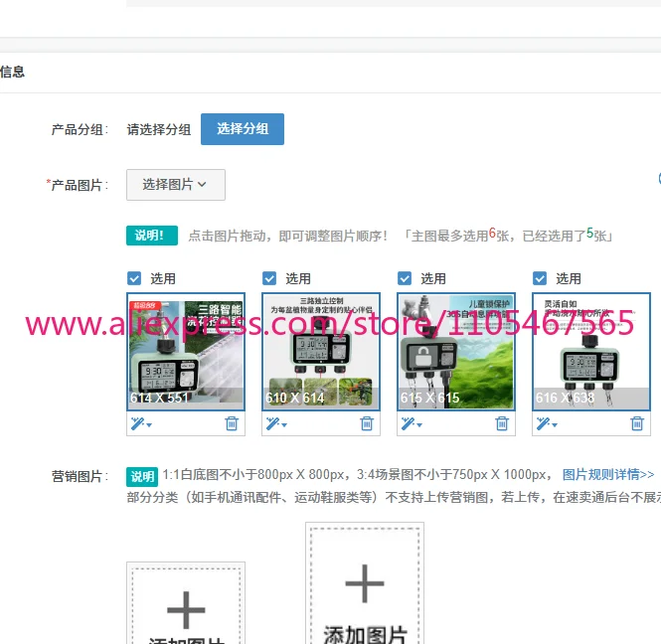Image resolution: width=661 pixels, height=644 pixels.
Task: Open edit tools under 616 X 638 image
Action: tap(547, 423)
